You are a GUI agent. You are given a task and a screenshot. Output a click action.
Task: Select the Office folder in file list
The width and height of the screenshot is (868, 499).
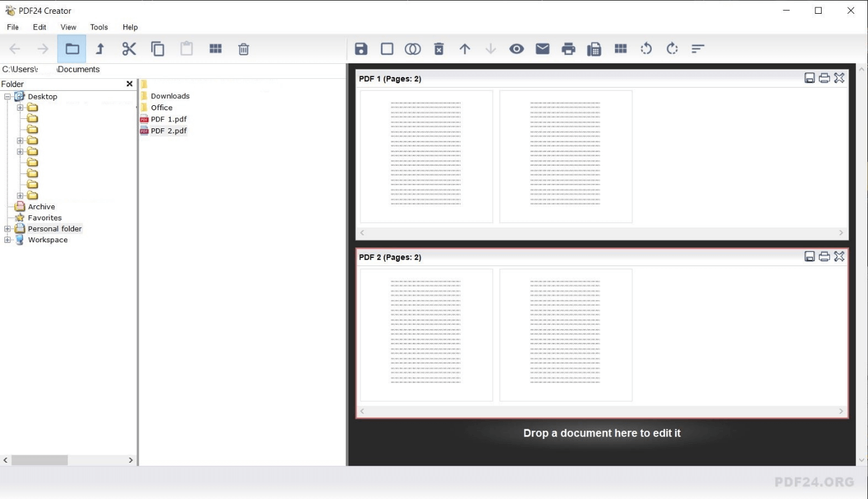point(162,108)
